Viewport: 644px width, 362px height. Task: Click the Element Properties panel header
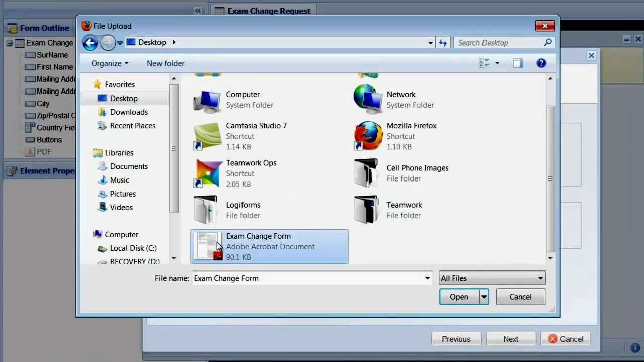(40, 171)
